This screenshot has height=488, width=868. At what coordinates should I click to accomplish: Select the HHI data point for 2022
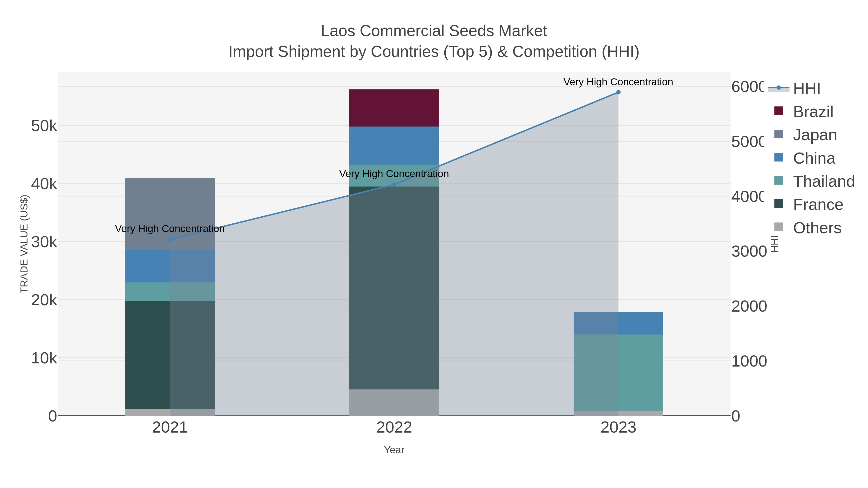(394, 184)
